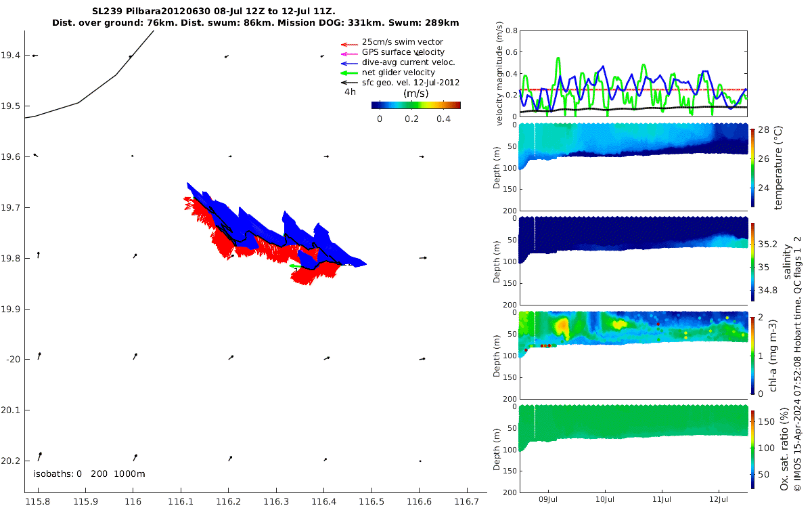Select the '25cm/s swim vector' legend label

pyautogui.click(x=403, y=42)
